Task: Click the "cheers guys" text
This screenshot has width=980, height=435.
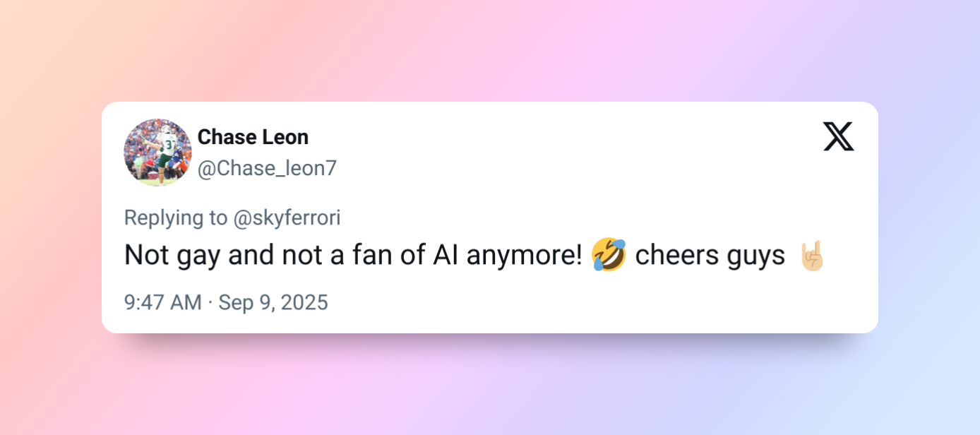Action: point(710,255)
